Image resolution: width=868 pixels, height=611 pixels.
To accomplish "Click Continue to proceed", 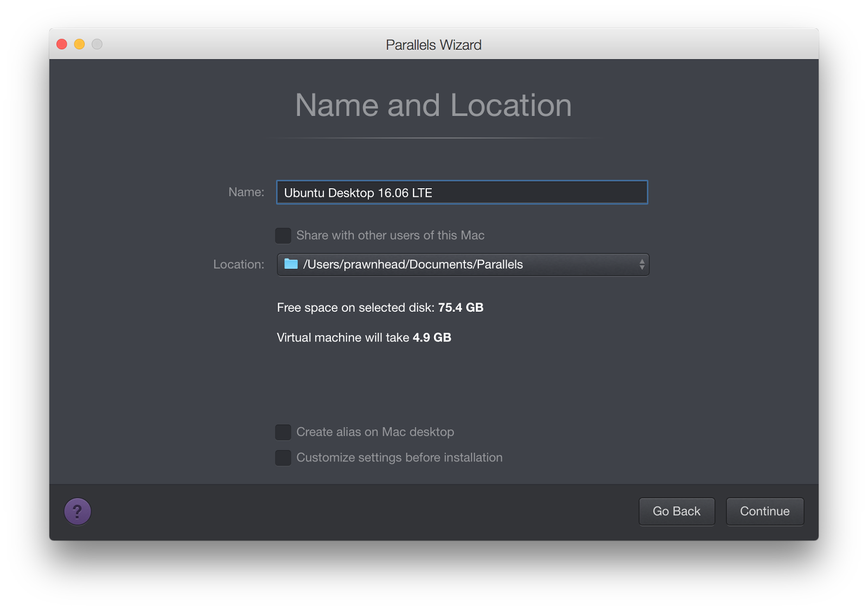I will (765, 511).
